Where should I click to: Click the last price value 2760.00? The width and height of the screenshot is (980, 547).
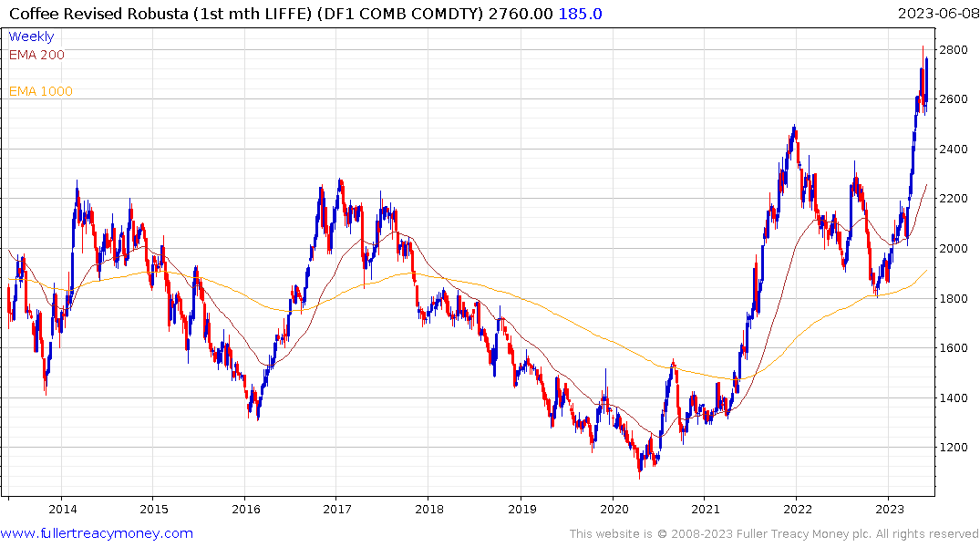click(521, 14)
